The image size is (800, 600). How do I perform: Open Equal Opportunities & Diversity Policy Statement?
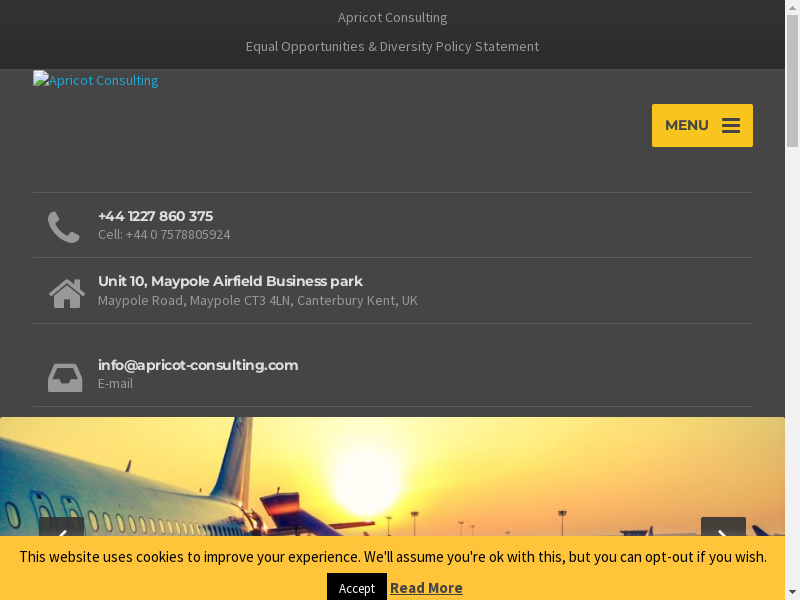tap(392, 46)
